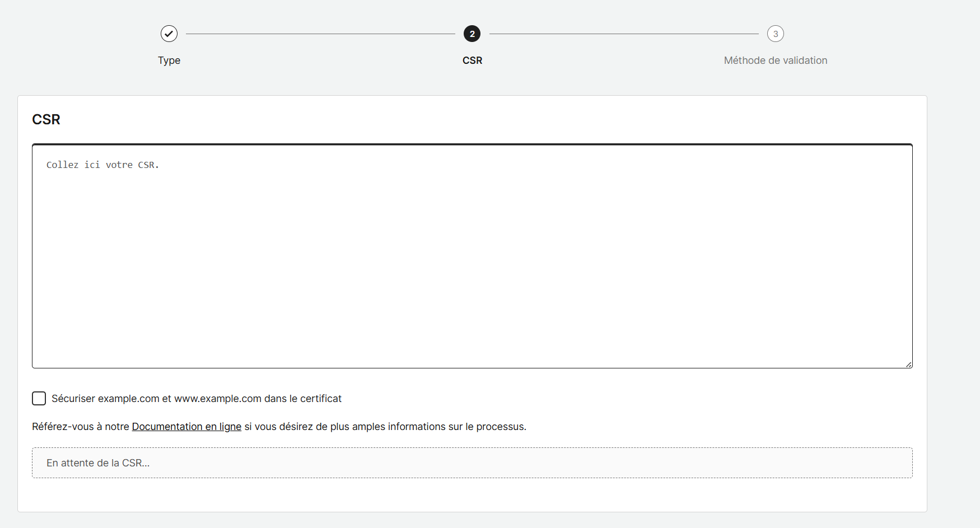Click the step 2 circle icon

[x=472, y=34]
